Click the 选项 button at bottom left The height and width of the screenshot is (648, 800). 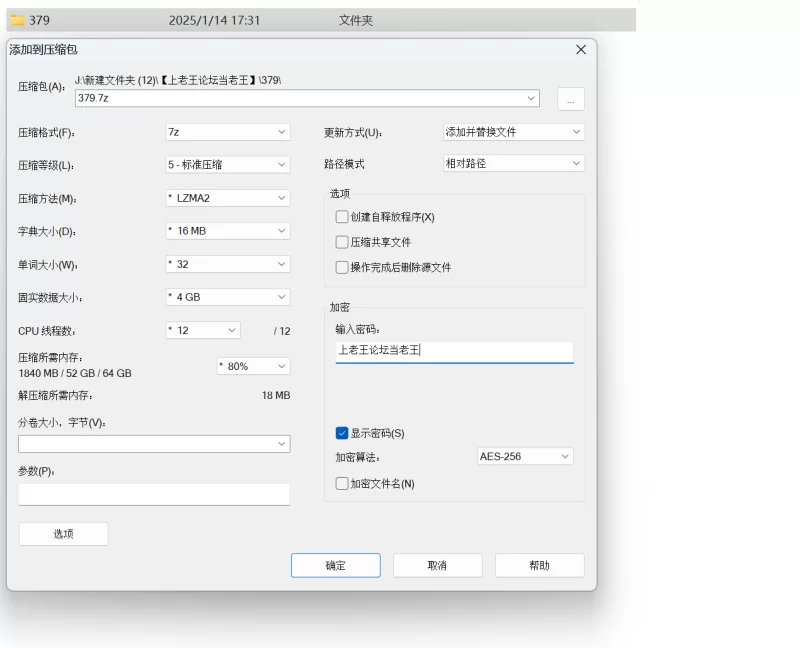point(63,534)
